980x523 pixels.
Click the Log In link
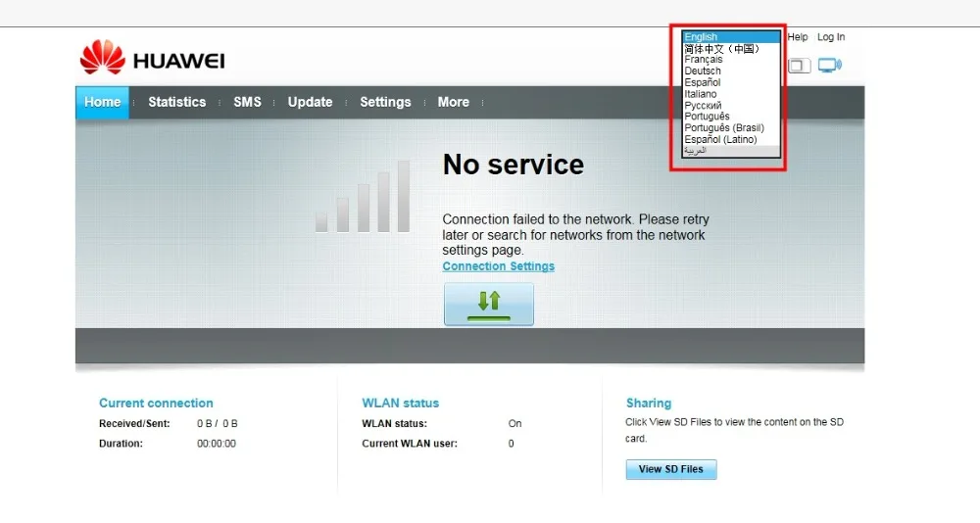click(831, 37)
